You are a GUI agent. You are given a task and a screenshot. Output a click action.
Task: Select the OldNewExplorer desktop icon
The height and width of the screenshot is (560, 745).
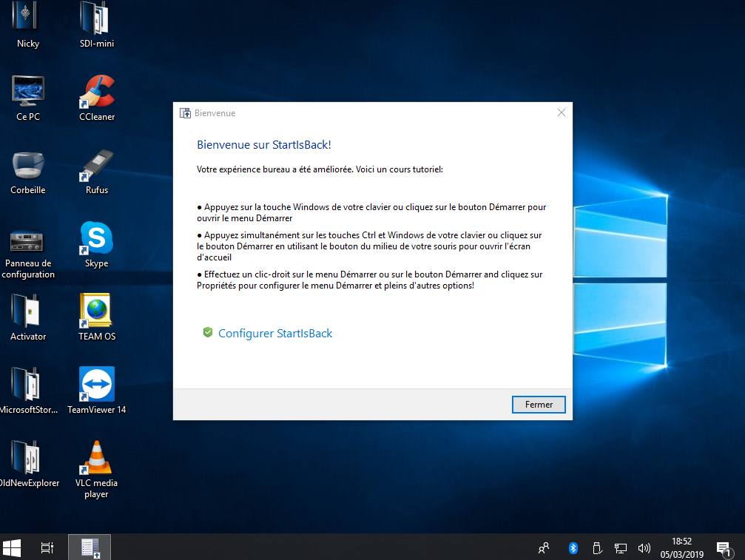tap(29, 464)
